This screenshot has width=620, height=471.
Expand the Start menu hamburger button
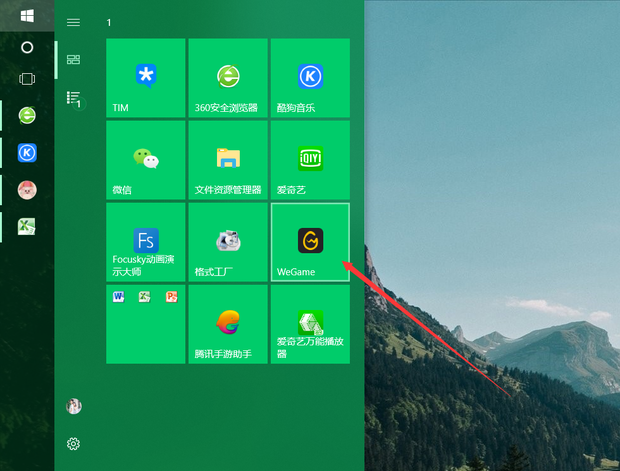pyautogui.click(x=73, y=22)
